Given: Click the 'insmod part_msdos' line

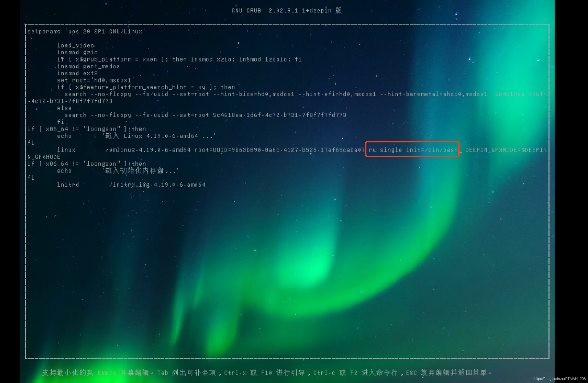Looking at the screenshot, I should 88,66.
